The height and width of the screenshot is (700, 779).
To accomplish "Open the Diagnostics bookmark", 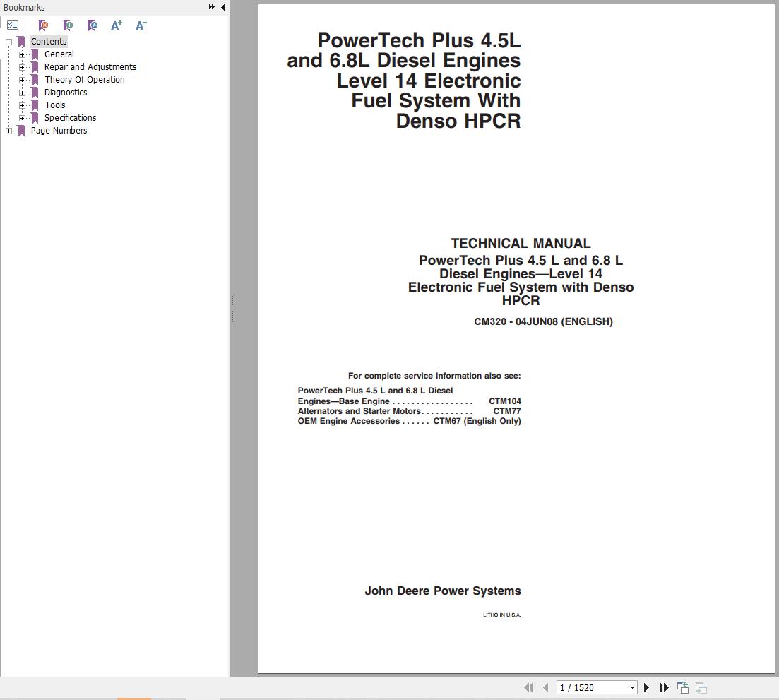I will pos(66,93).
